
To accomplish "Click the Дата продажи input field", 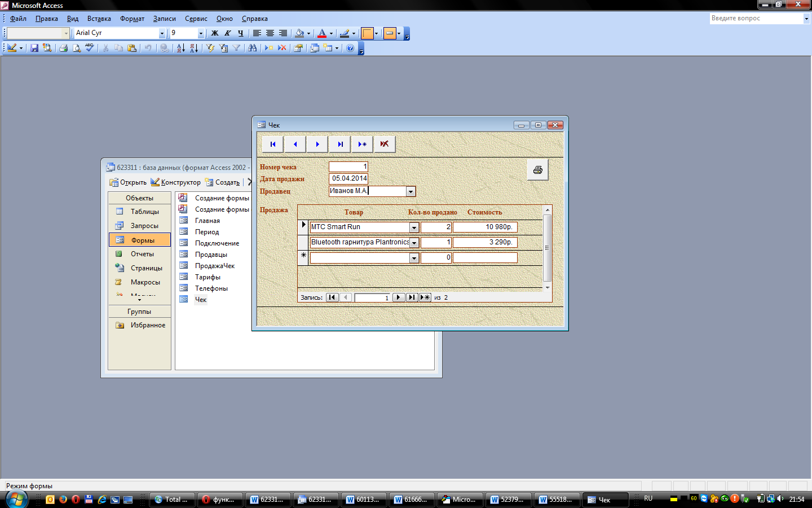I will [348, 178].
